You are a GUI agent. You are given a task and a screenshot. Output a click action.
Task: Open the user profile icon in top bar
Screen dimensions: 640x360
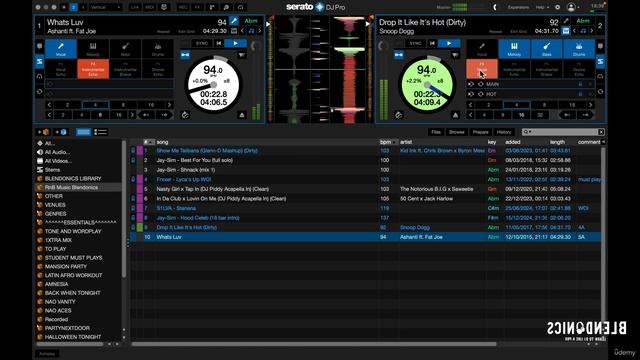[x=571, y=7]
